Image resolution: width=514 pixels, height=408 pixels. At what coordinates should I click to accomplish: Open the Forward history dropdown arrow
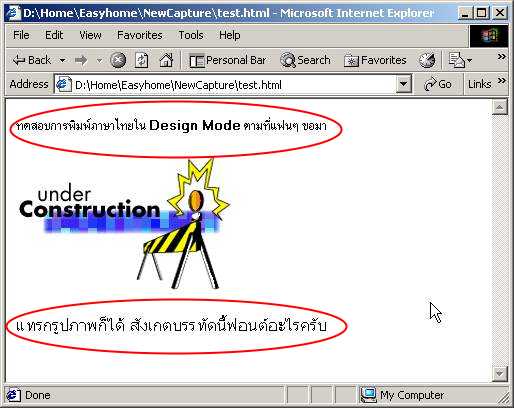pyautogui.click(x=99, y=60)
